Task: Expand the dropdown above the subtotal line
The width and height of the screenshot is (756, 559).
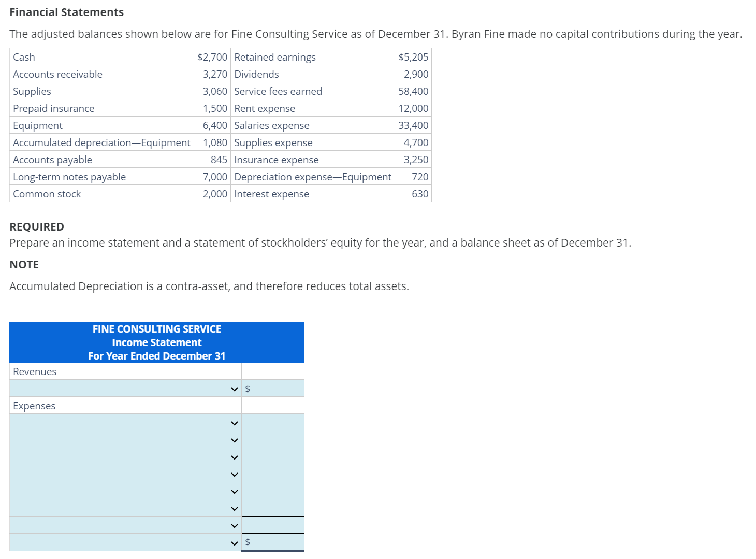Action: (x=234, y=525)
